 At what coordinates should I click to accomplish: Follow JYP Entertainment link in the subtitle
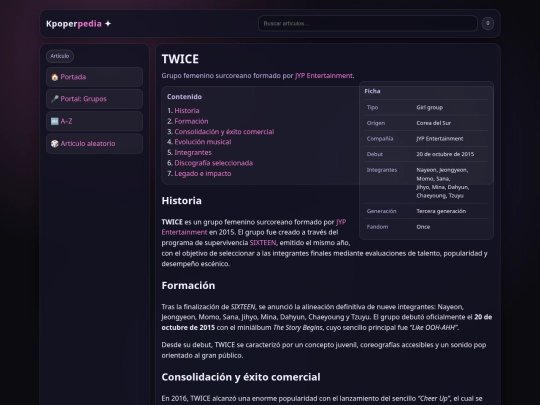pyautogui.click(x=324, y=76)
